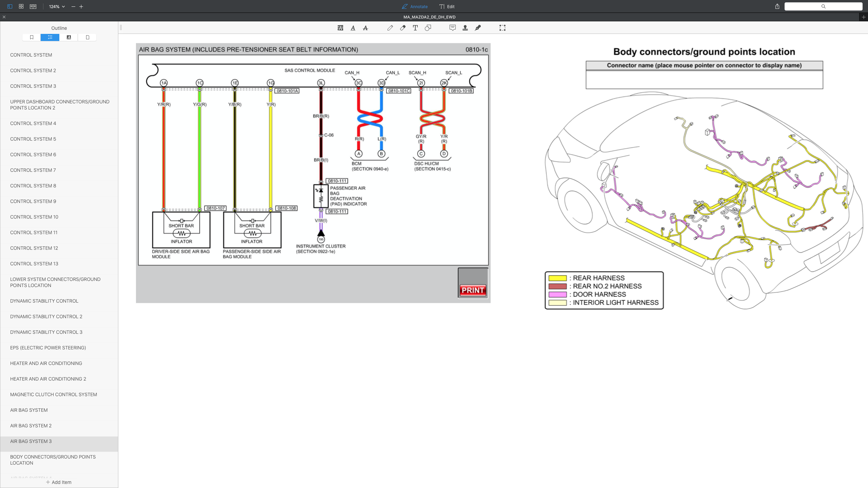Click the search input field
The width and height of the screenshot is (868, 488).
[x=823, y=6]
